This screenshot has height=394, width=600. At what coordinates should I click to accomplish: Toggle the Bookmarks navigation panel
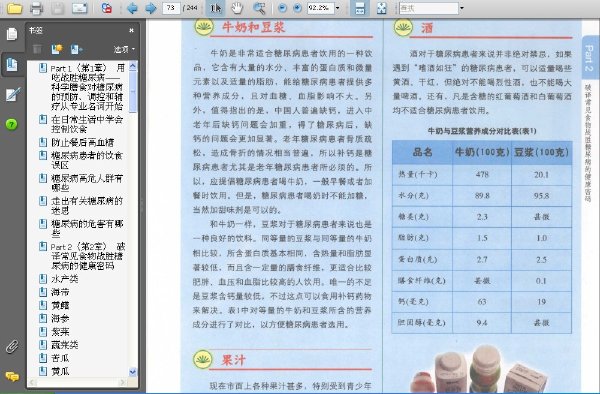coord(12,64)
